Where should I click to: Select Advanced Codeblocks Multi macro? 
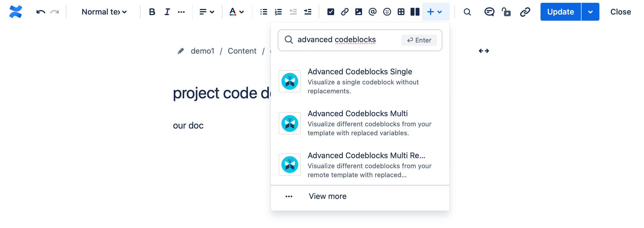pyautogui.click(x=360, y=123)
